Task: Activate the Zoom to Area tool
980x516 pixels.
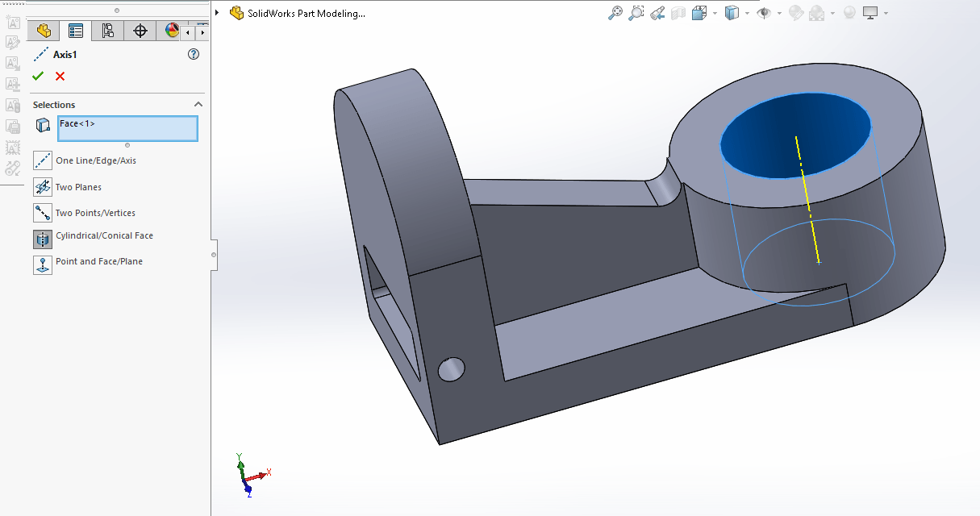Action: [x=636, y=13]
